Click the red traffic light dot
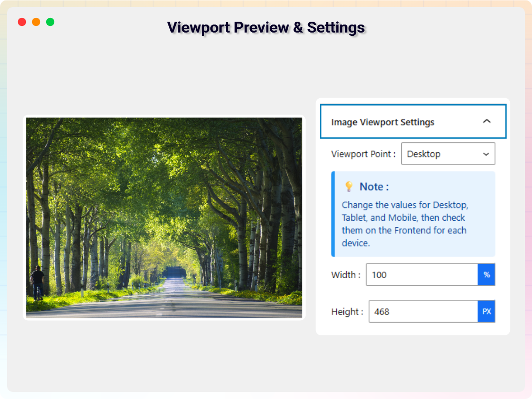 [x=21, y=22]
